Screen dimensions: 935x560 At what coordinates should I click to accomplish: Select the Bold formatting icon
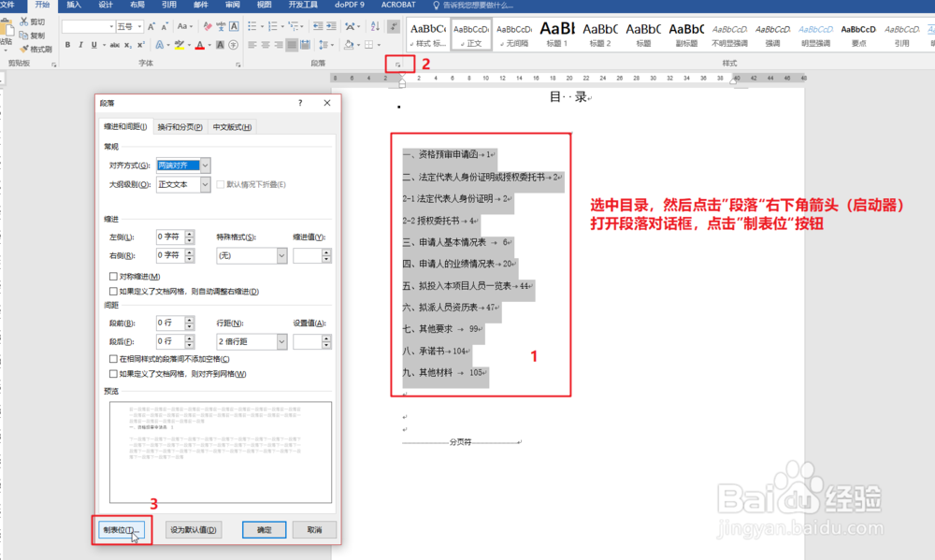point(67,44)
